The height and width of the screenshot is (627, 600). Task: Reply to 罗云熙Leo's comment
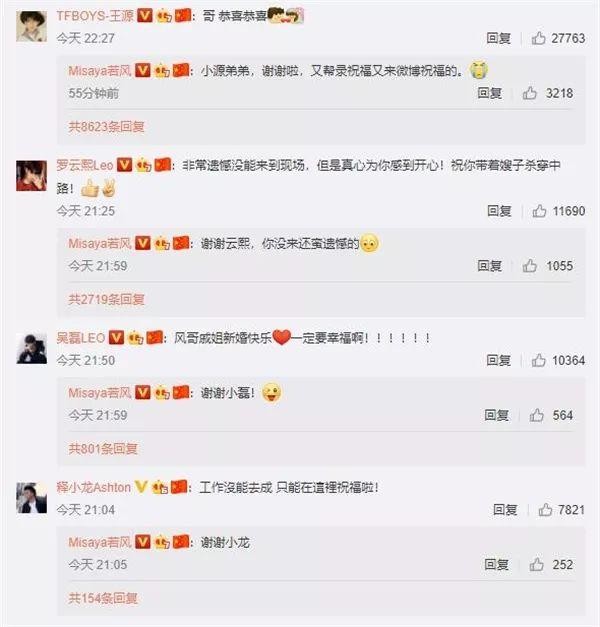[499, 211]
